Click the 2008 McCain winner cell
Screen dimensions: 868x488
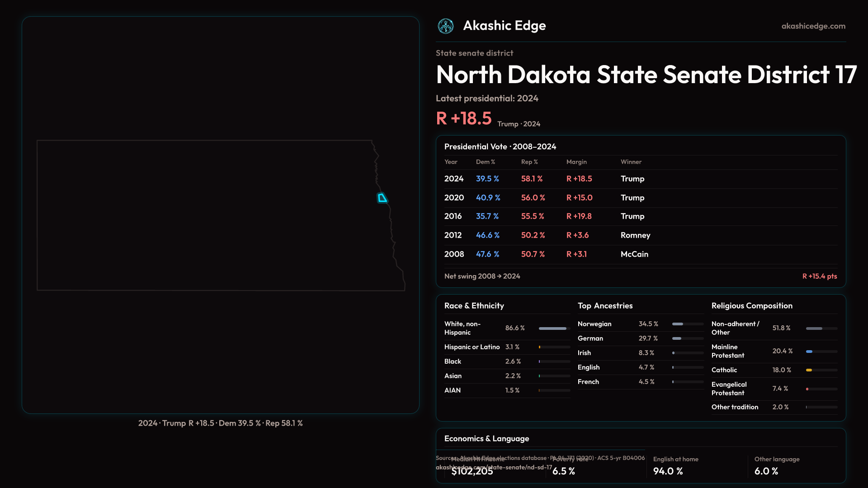634,254
